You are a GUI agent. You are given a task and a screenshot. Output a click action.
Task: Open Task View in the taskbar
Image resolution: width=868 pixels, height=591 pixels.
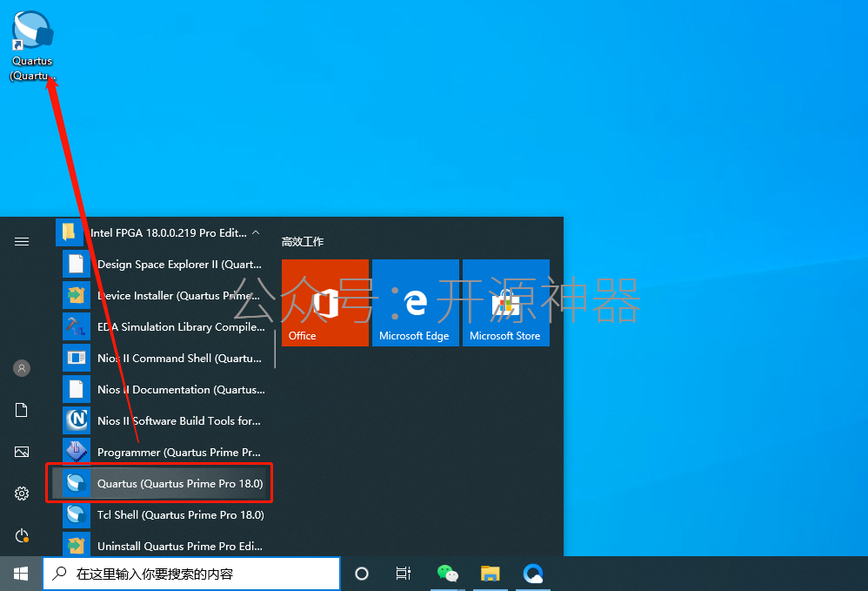(x=404, y=574)
